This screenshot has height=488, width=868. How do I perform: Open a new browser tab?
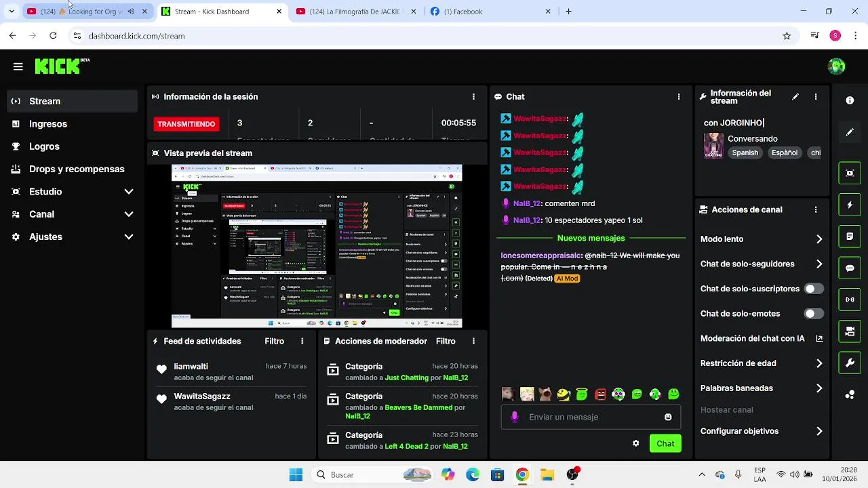(568, 12)
